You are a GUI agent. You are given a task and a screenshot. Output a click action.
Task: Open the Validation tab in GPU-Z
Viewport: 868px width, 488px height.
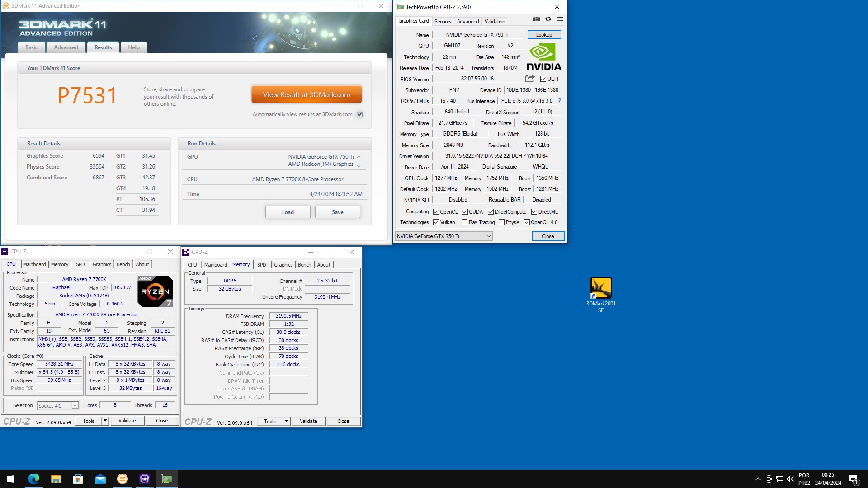(x=495, y=22)
